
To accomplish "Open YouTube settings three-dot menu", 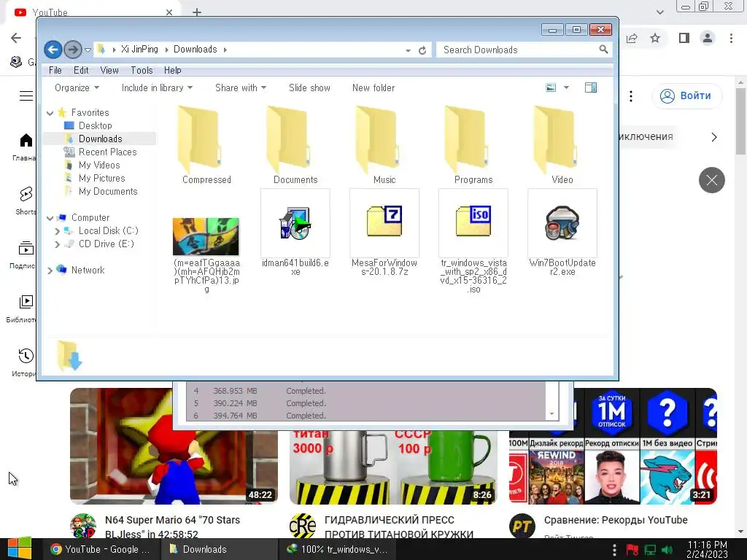I will point(631,96).
